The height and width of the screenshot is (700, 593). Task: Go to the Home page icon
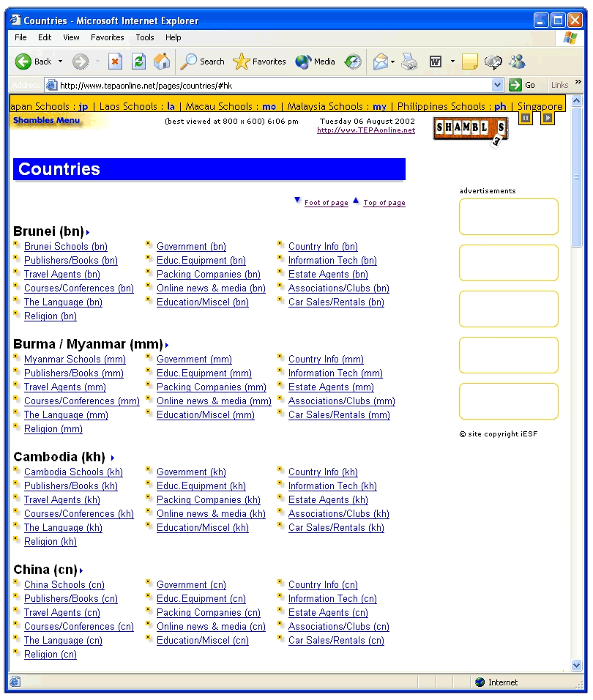point(161,62)
